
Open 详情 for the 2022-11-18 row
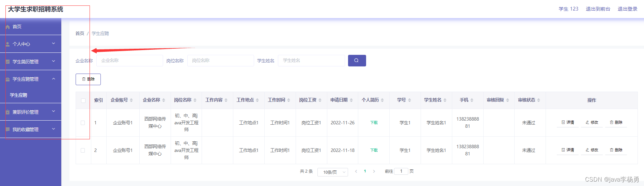pos(568,150)
